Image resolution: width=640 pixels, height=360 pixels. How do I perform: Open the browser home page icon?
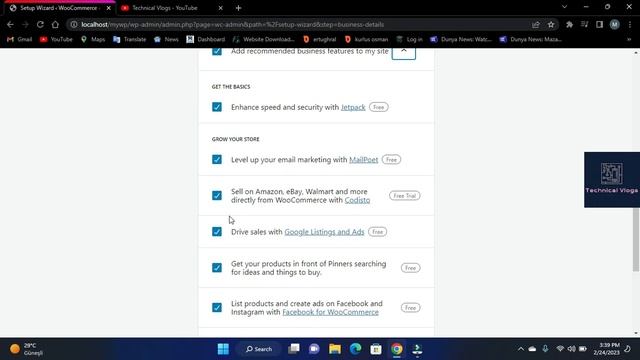55,24
